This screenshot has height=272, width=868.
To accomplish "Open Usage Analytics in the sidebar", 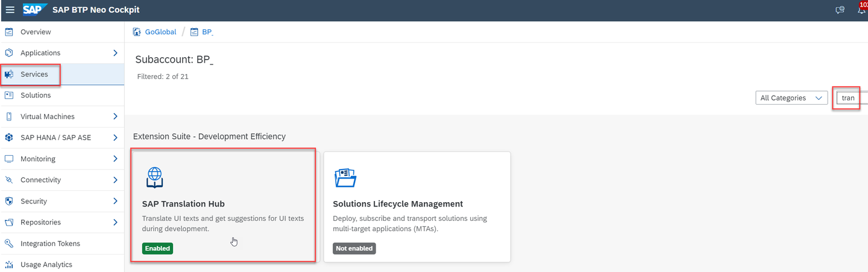I will click(46, 265).
